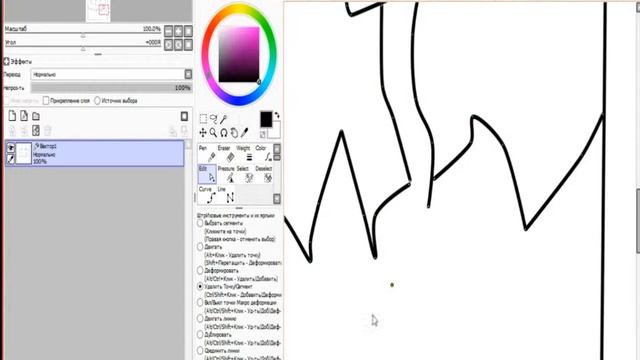Adjust the layer opacity slider at 100%
This screenshot has height=360, width=640.
click(x=111, y=88)
